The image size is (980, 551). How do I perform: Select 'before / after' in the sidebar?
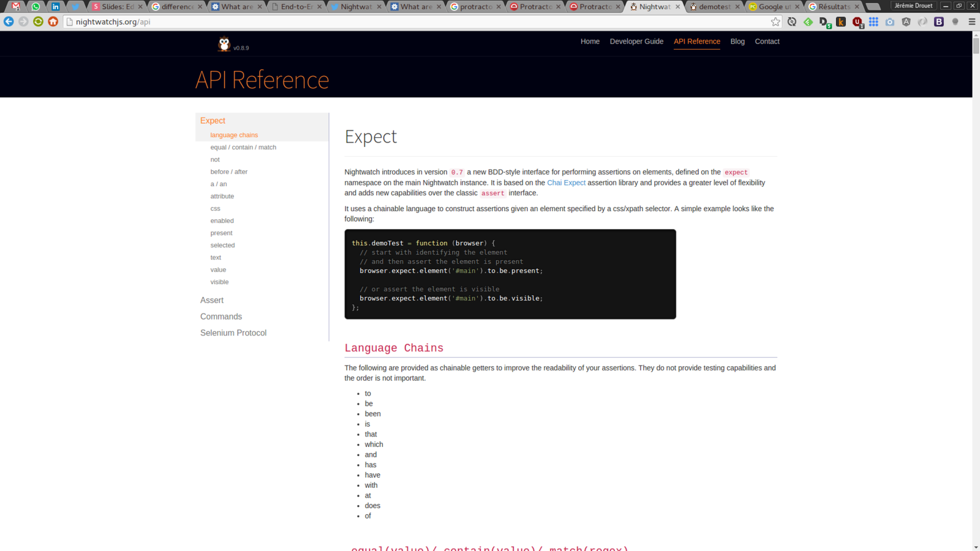[x=229, y=171]
